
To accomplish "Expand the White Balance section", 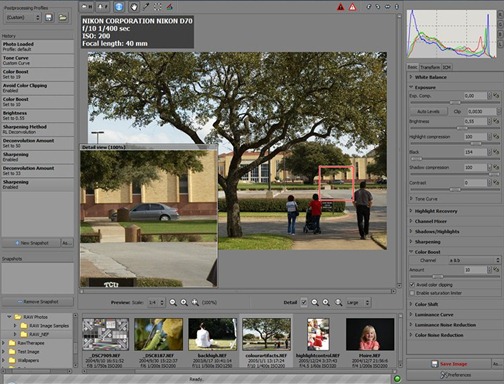I will pos(430,77).
